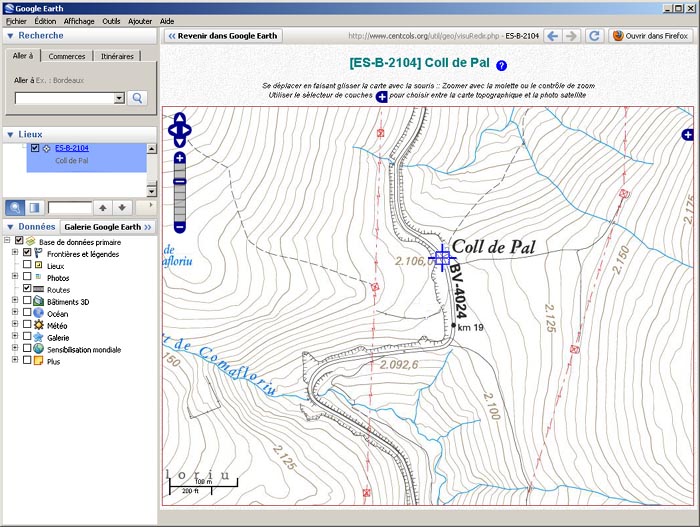The height and width of the screenshot is (527, 700).
Task: Open the Galerie Google Earth button
Action: (x=108, y=227)
